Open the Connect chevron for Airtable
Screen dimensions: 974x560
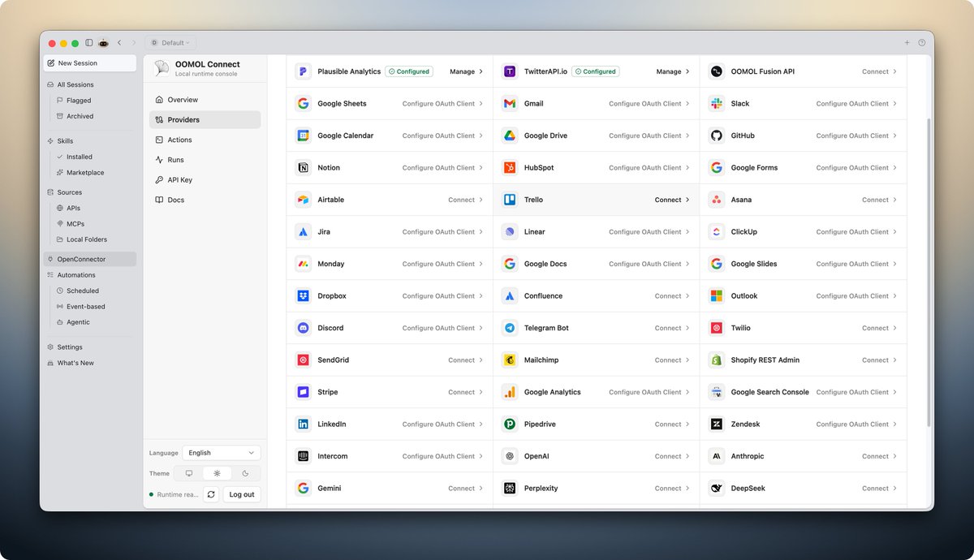click(x=481, y=200)
